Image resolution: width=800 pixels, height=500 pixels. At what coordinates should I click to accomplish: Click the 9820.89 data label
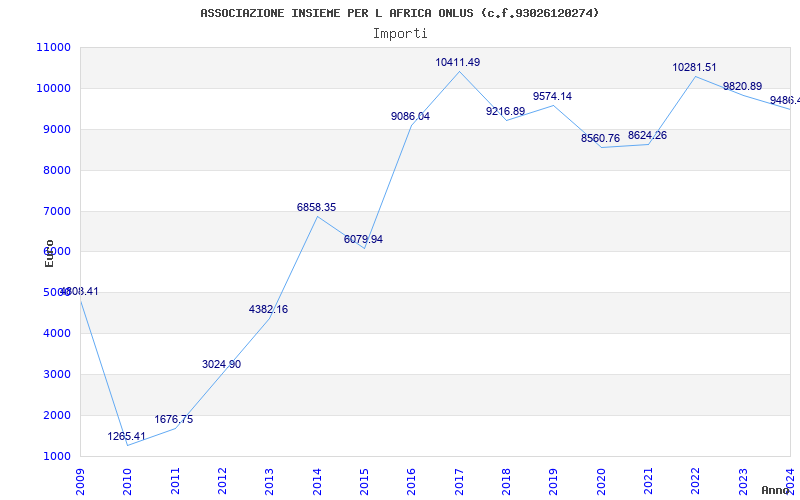[x=742, y=86]
